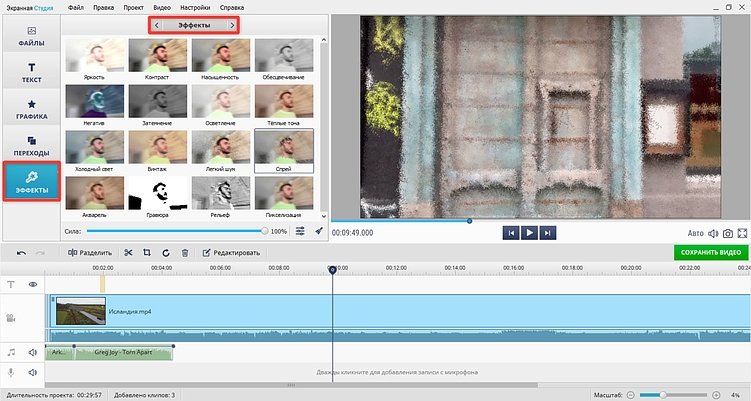Open the Файл menu
Screen dimensions: 751x401
pyautogui.click(x=76, y=8)
